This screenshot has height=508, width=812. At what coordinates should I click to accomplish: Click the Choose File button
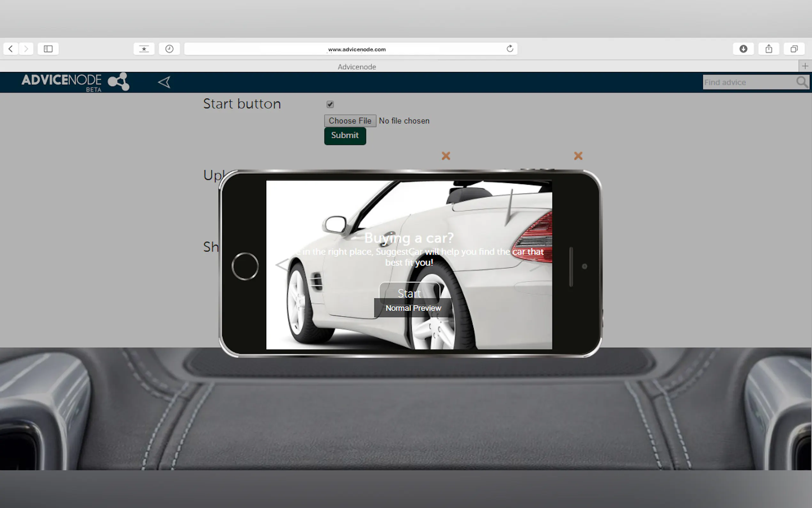point(350,121)
